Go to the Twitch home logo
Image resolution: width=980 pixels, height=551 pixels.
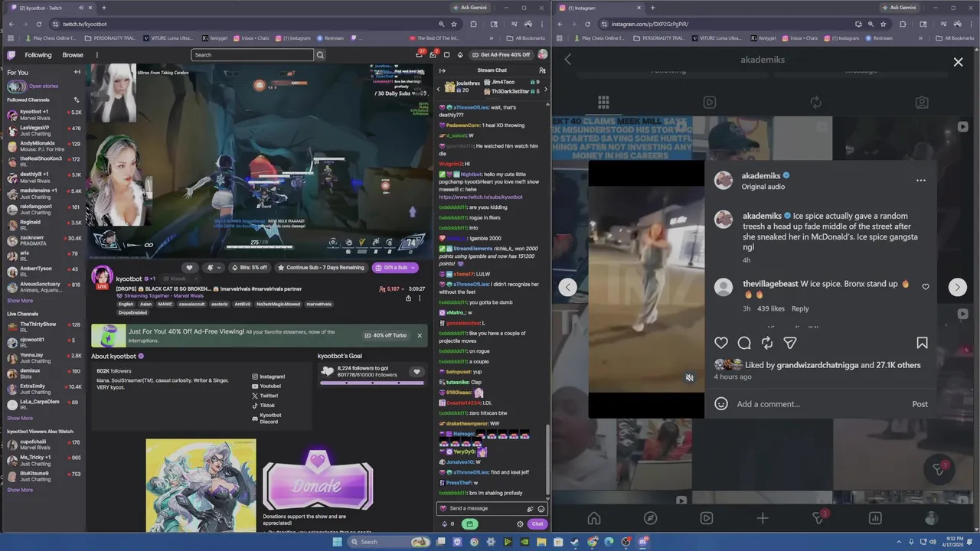(x=11, y=55)
